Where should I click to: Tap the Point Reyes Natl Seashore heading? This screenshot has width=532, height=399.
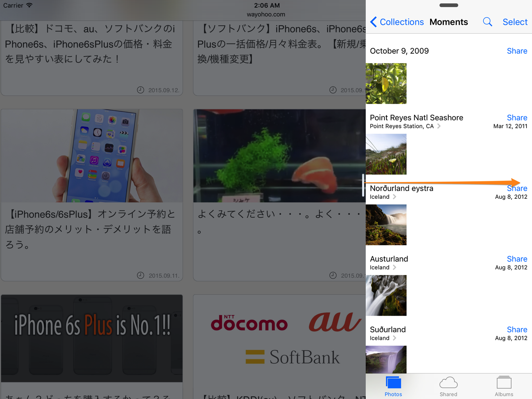click(x=417, y=118)
